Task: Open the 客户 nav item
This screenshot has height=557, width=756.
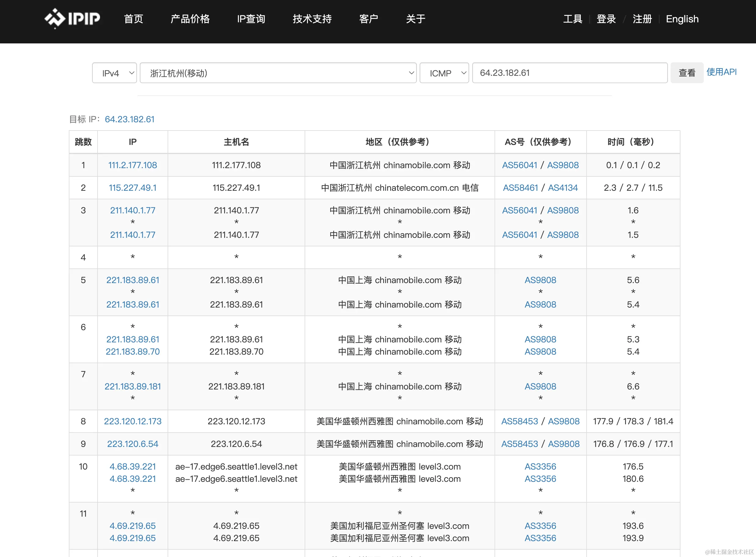Action: [369, 19]
